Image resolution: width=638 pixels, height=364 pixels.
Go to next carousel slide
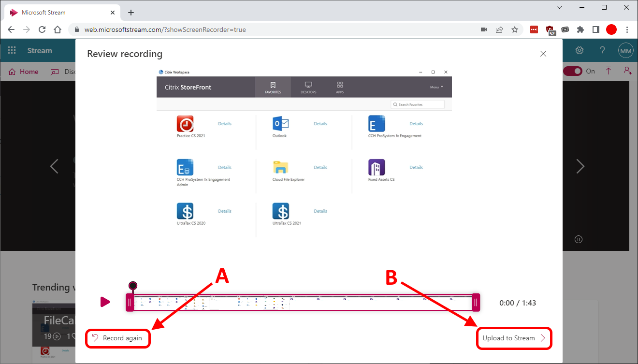coord(580,166)
